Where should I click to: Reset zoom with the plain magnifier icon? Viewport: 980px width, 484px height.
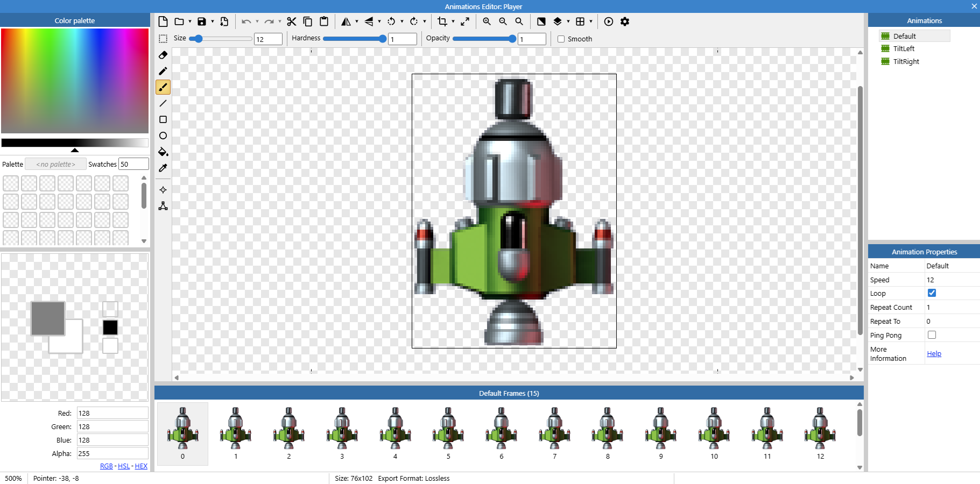coord(519,22)
